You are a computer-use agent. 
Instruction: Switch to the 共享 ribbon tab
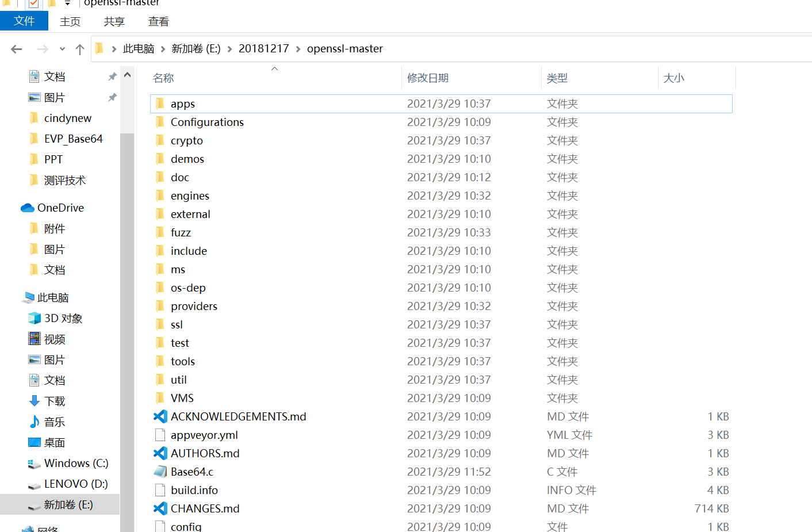coord(114,21)
